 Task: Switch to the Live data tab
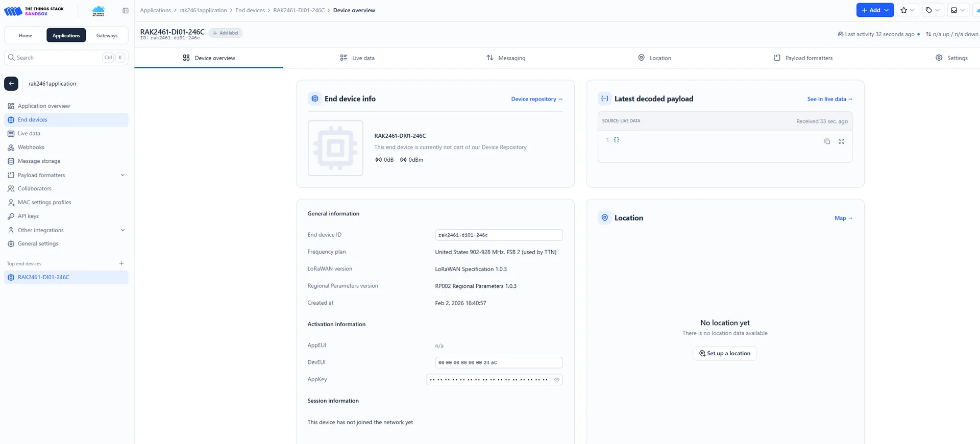pos(357,58)
